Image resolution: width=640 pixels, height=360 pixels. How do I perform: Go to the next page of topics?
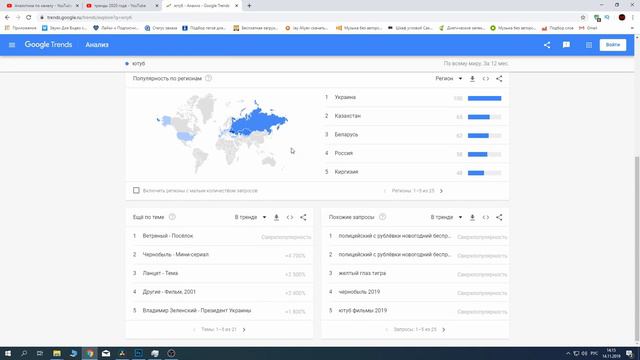(x=244, y=329)
